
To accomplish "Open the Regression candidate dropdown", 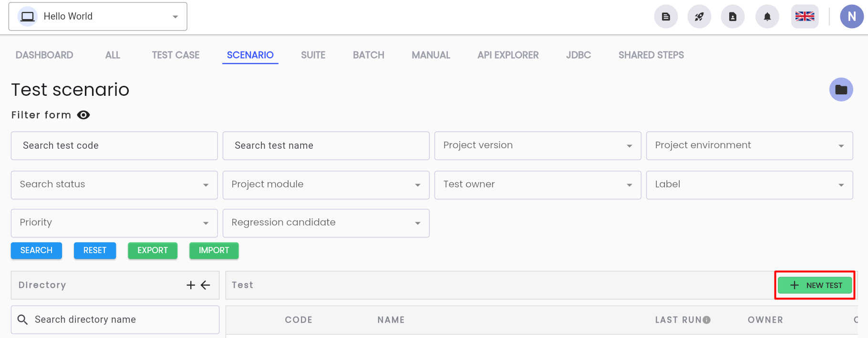I will point(326,223).
